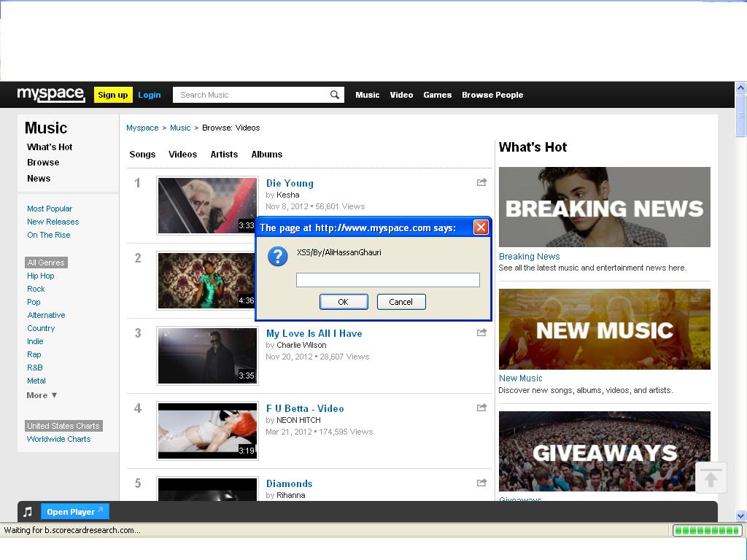Click OK in the prompt dialog
The image size is (747, 560).
point(344,302)
